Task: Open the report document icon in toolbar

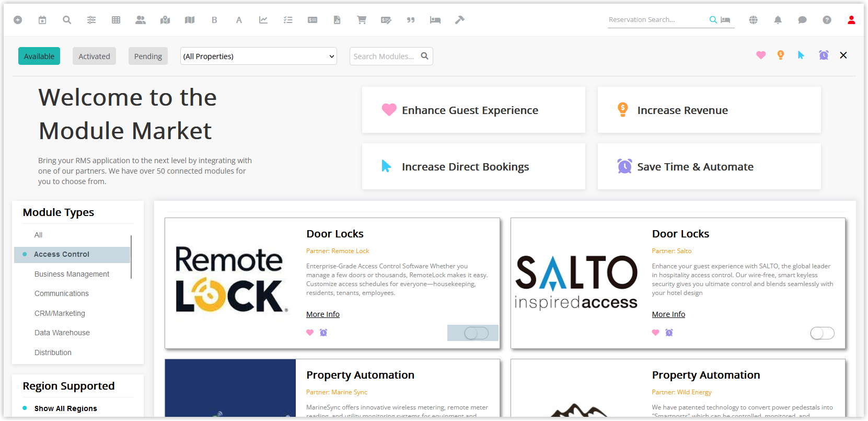Action: tap(337, 20)
